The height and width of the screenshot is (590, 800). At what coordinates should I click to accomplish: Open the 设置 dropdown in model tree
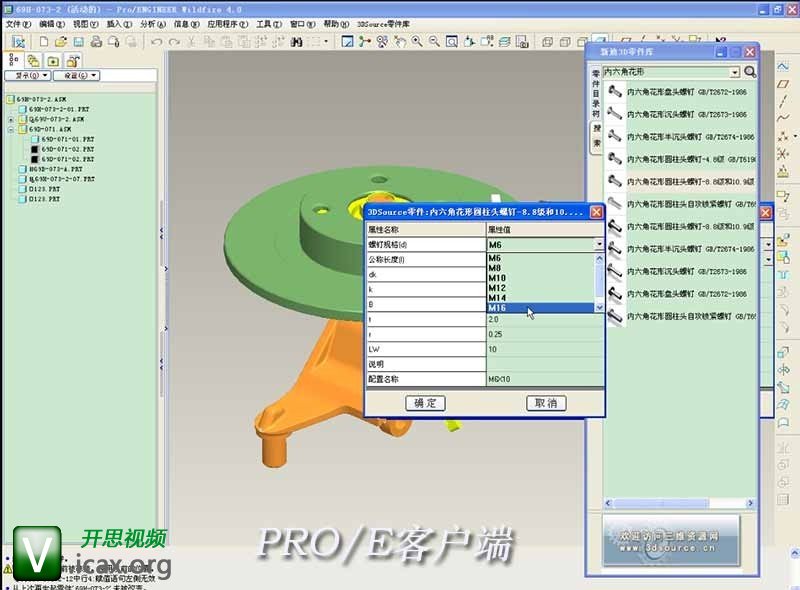pyautogui.click(x=77, y=76)
